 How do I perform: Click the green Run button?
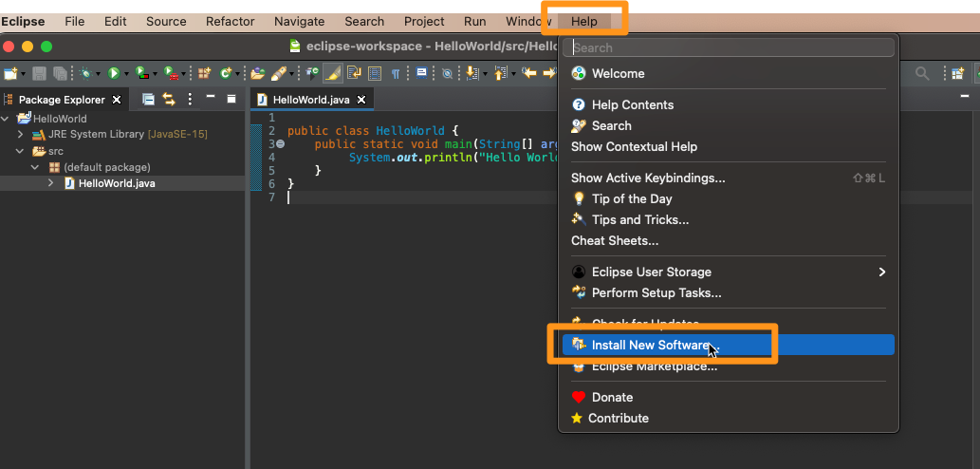point(114,74)
